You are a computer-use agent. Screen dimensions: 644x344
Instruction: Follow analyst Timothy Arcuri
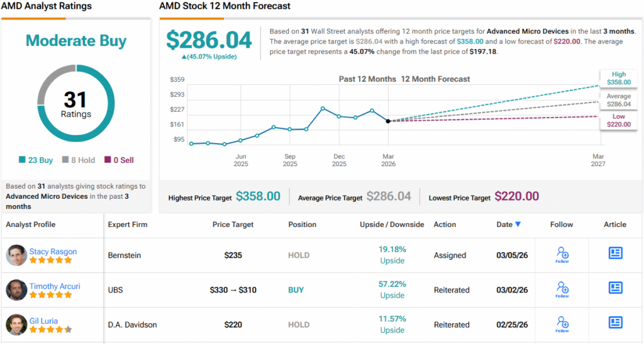tap(563, 289)
